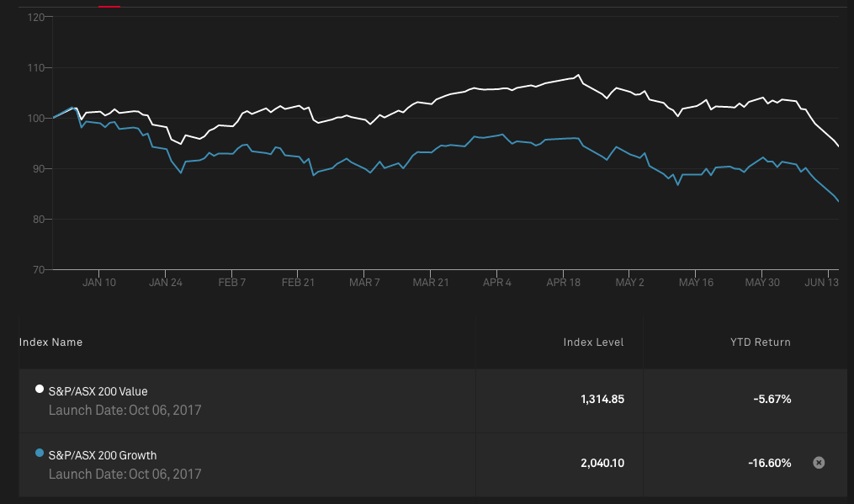854x504 pixels.
Task: Click the -5.67% YTD return value
Action: (x=772, y=399)
